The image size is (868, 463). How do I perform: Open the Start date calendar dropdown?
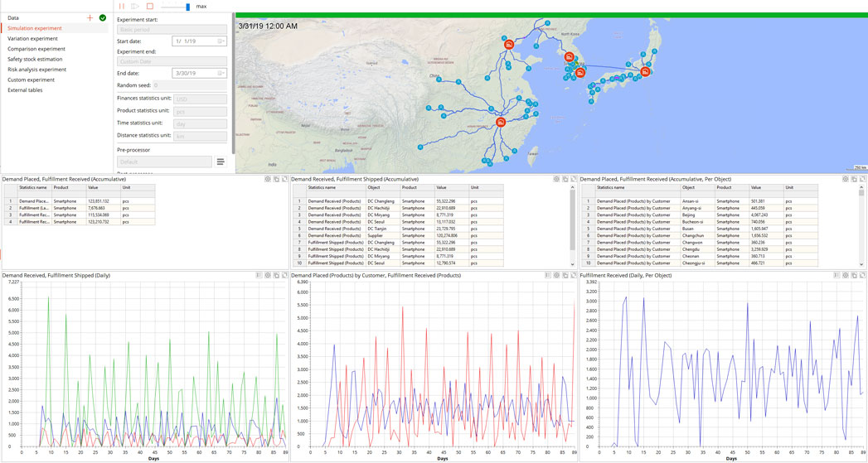click(221, 41)
